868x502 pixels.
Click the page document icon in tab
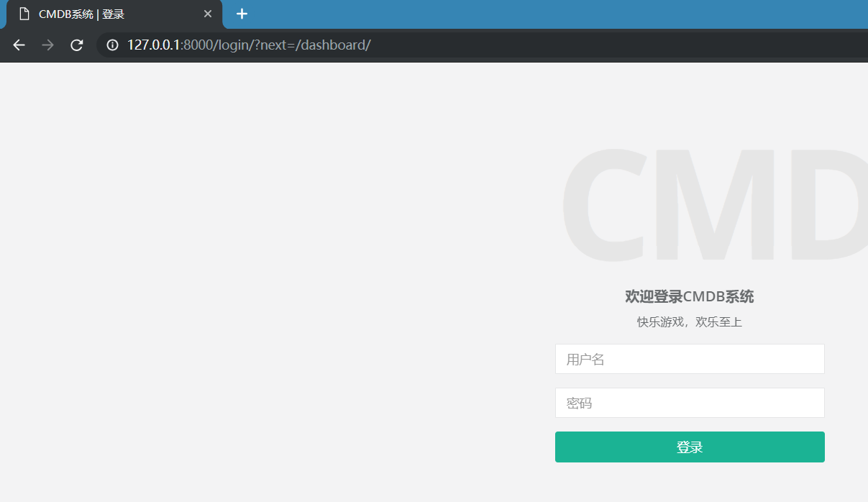coord(24,14)
